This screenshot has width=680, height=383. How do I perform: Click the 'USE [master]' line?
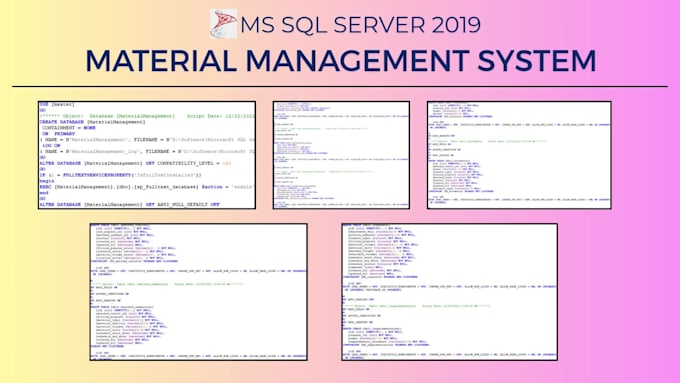[57, 105]
